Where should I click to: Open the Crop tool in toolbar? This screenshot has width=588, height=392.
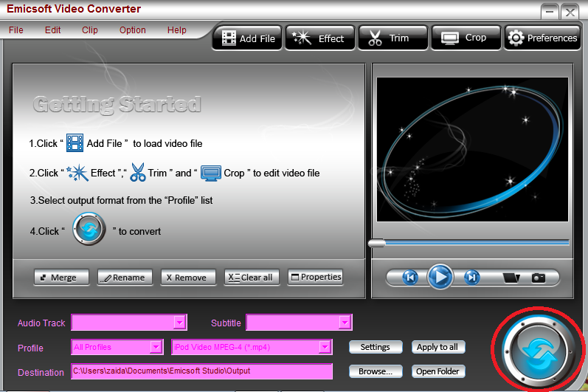pos(466,38)
